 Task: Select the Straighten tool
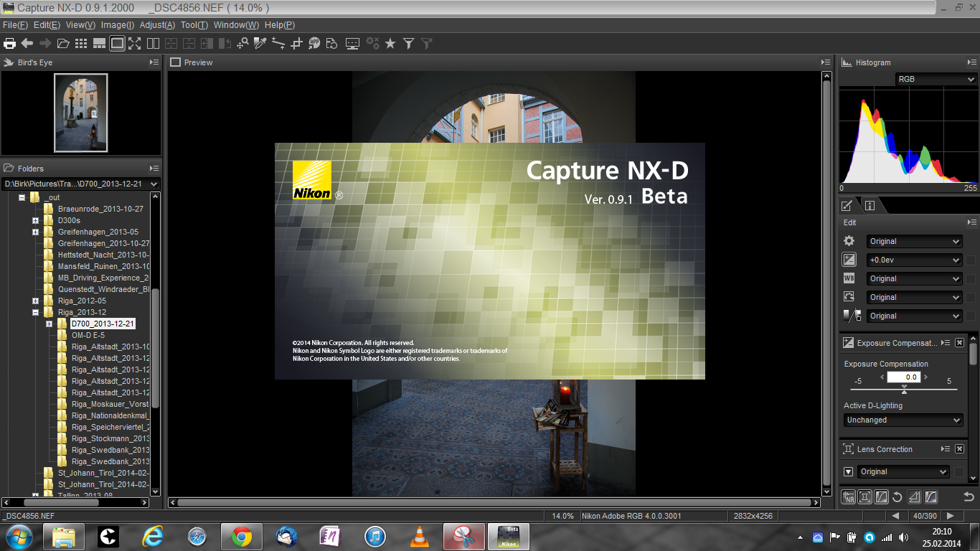pyautogui.click(x=278, y=44)
